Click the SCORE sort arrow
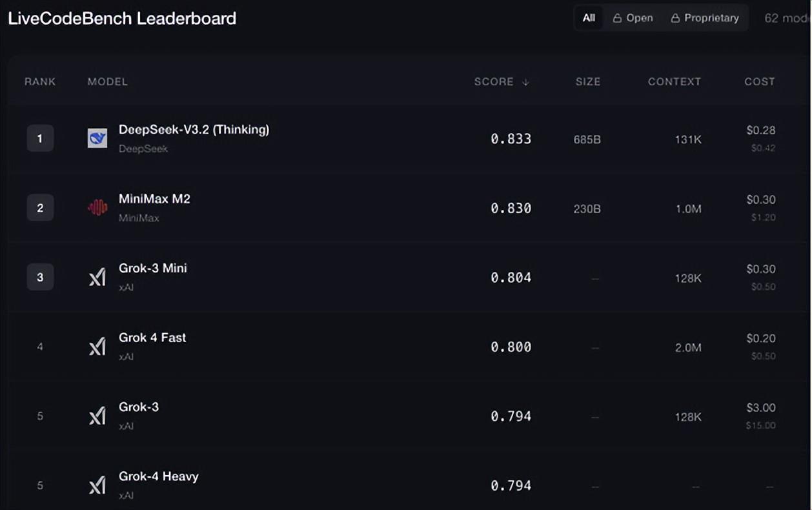Viewport: 812px width, 510px height. (x=525, y=82)
